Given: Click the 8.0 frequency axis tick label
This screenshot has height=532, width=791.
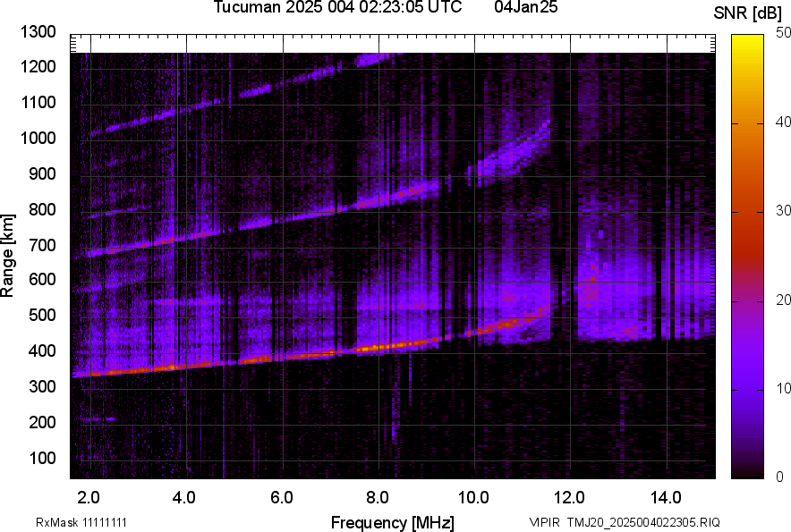Looking at the screenshot, I should [x=378, y=497].
